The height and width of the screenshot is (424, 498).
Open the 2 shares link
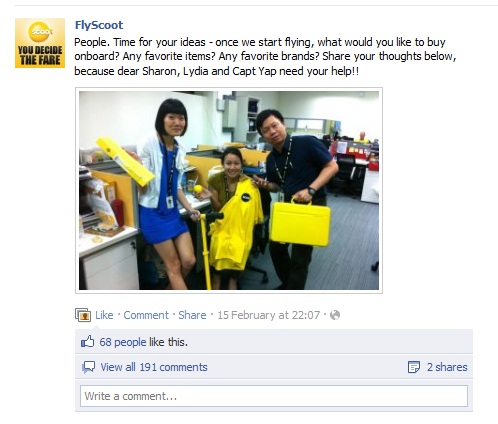tap(447, 367)
